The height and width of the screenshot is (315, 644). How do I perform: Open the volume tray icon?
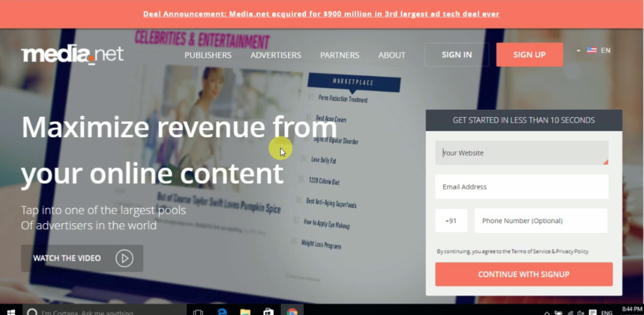point(581,313)
